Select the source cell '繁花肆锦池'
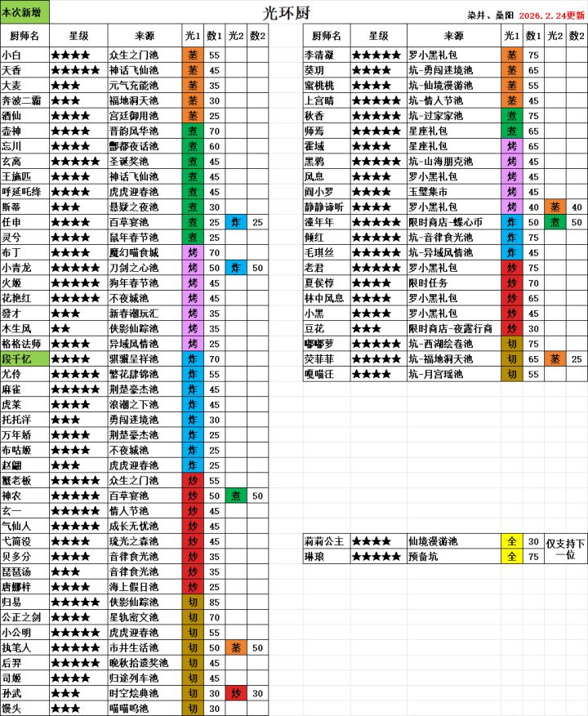This screenshot has height=716, width=588. point(145,375)
